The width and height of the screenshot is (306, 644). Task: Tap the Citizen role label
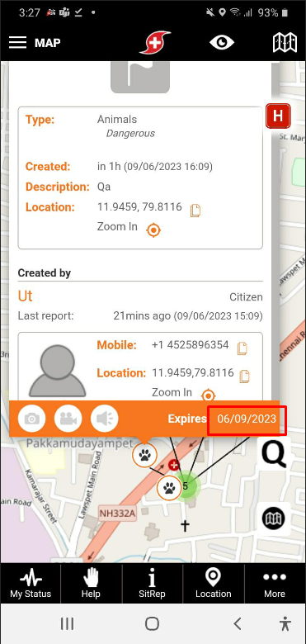(x=246, y=297)
